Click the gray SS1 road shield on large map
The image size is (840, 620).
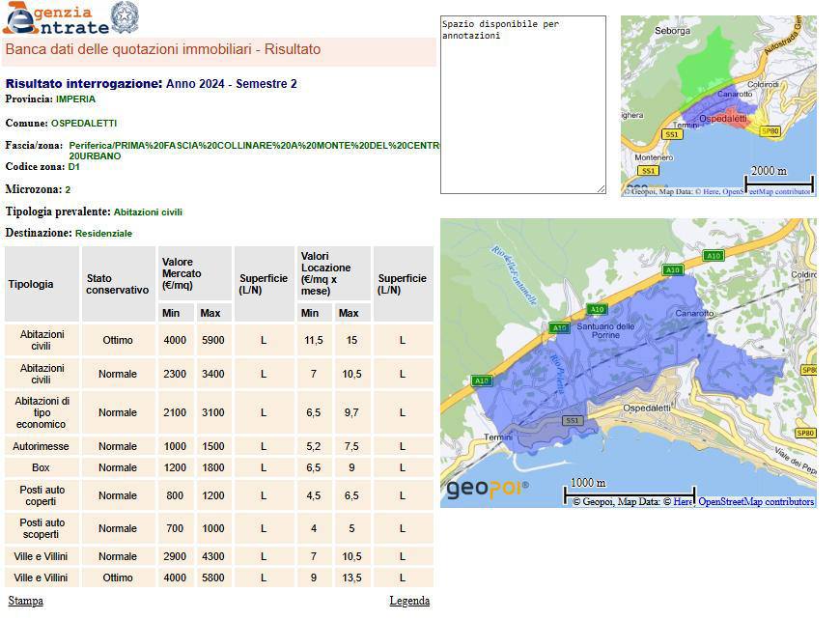coord(572,421)
